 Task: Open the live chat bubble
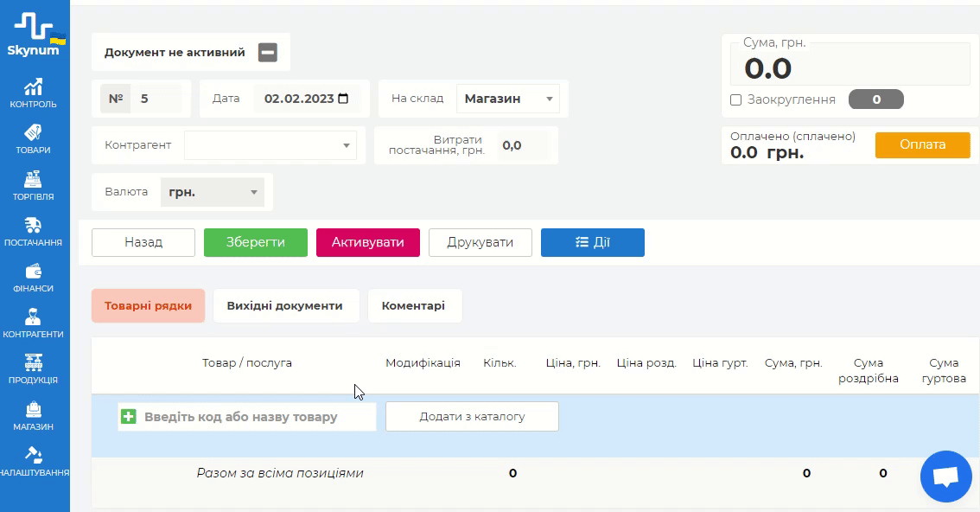[946, 477]
